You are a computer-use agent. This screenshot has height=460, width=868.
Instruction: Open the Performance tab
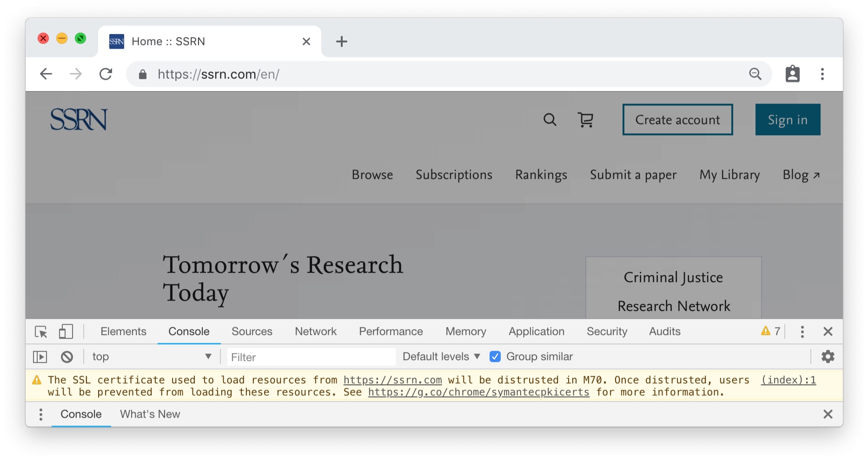coord(391,332)
